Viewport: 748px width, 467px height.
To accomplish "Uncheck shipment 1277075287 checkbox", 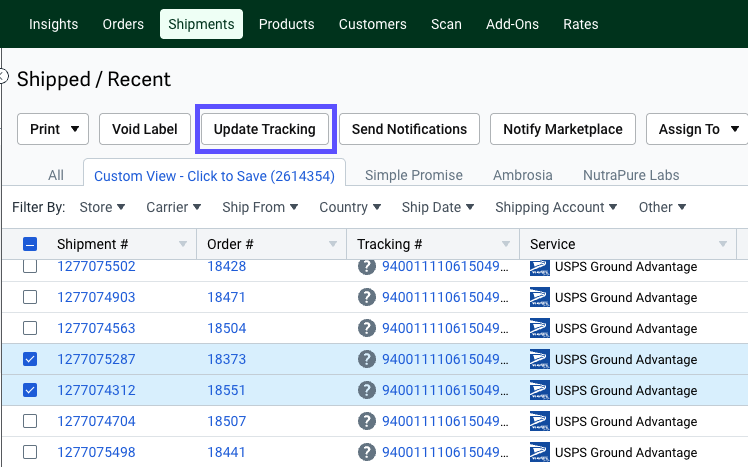I will 30,359.
